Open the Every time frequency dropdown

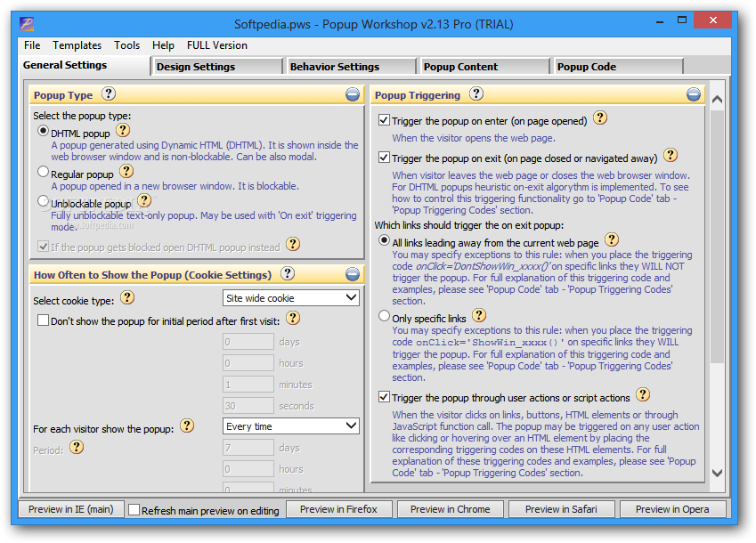290,425
